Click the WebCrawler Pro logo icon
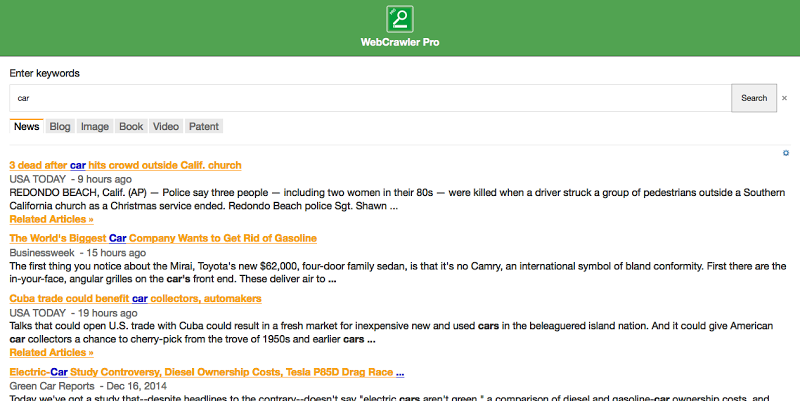 click(399, 19)
